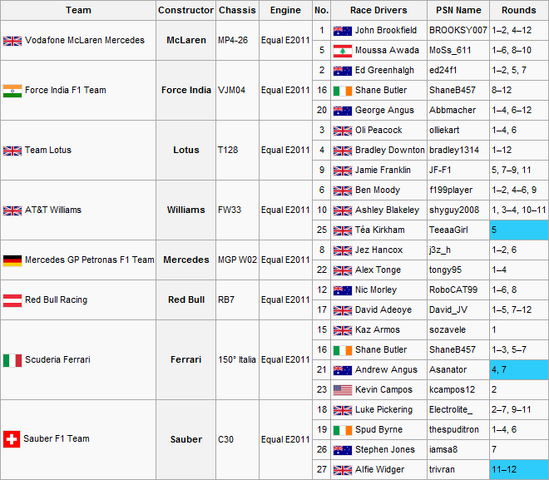Click the Australian flag next to Ed Greenhalgh
Screen dimensions: 549x480
click(342, 71)
